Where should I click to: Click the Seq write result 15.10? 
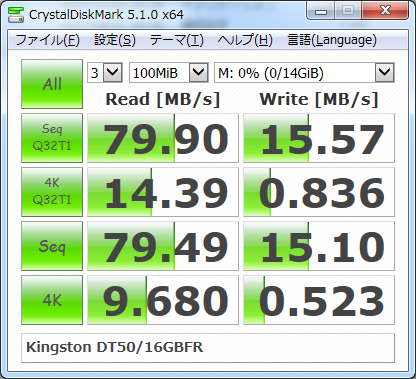pyautogui.click(x=319, y=246)
